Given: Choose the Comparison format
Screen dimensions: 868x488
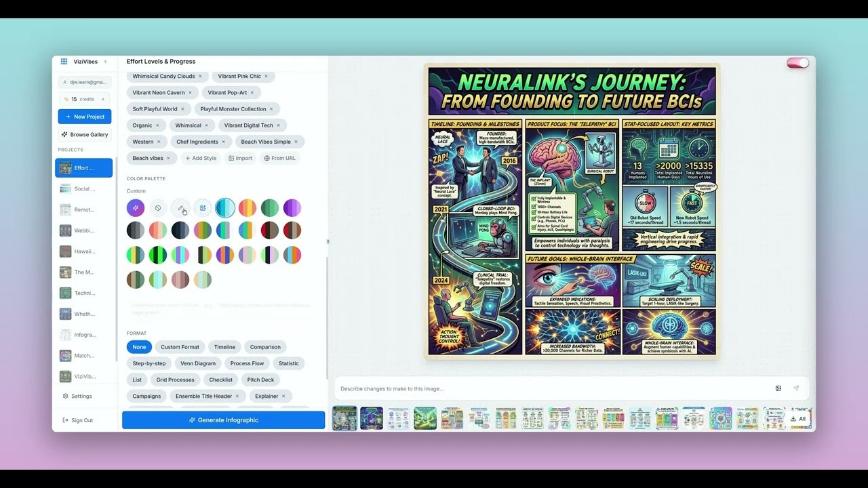Looking at the screenshot, I should coord(265,347).
